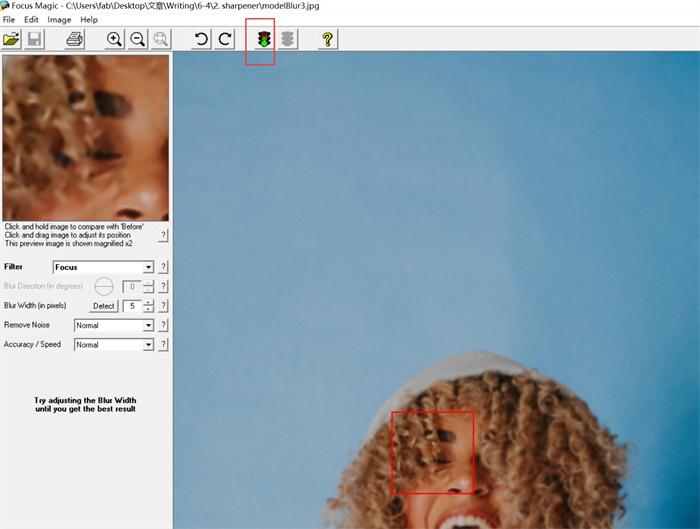Click the Detect blur width button
The width and height of the screenshot is (700, 529).
[104, 306]
